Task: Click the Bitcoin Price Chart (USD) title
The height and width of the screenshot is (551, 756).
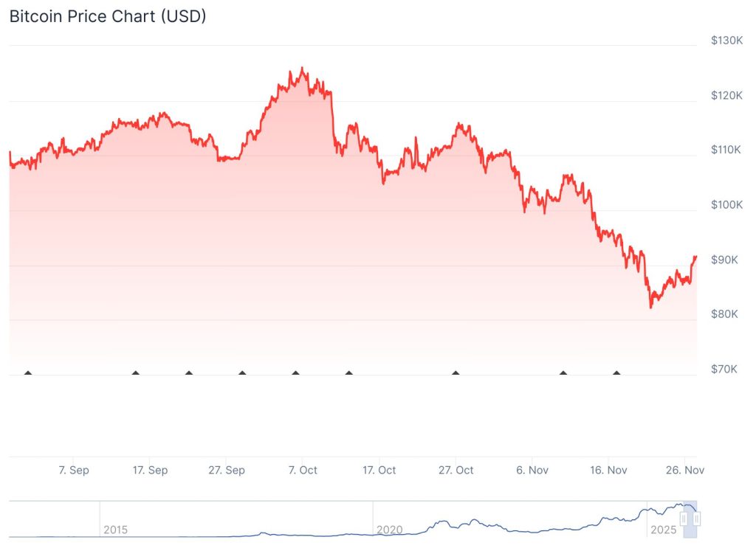Action: pos(108,16)
